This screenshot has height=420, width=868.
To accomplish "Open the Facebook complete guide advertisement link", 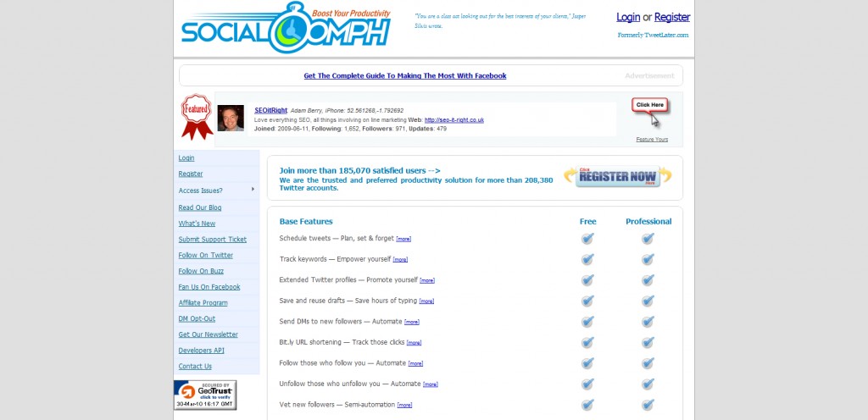I will (x=405, y=75).
